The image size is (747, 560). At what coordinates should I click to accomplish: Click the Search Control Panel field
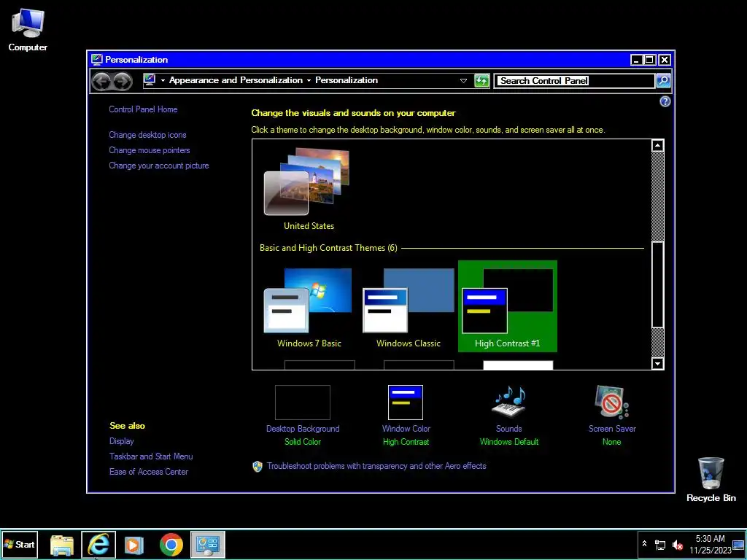(x=575, y=80)
